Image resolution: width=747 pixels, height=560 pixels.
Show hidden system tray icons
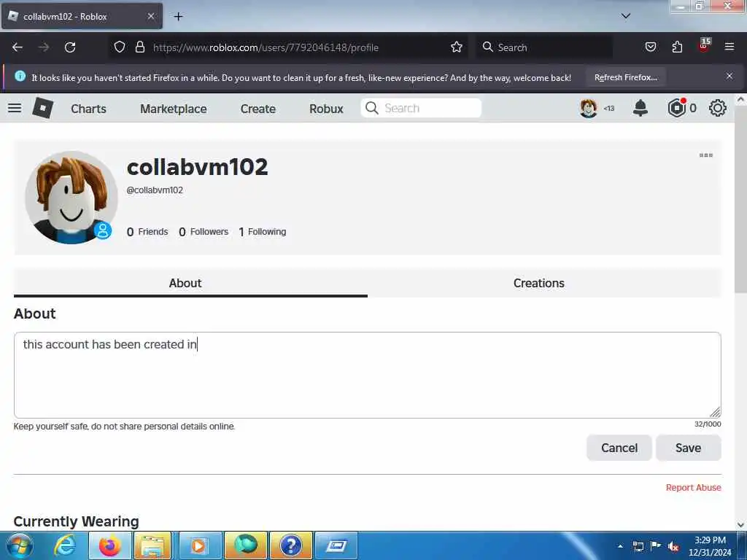620,546
